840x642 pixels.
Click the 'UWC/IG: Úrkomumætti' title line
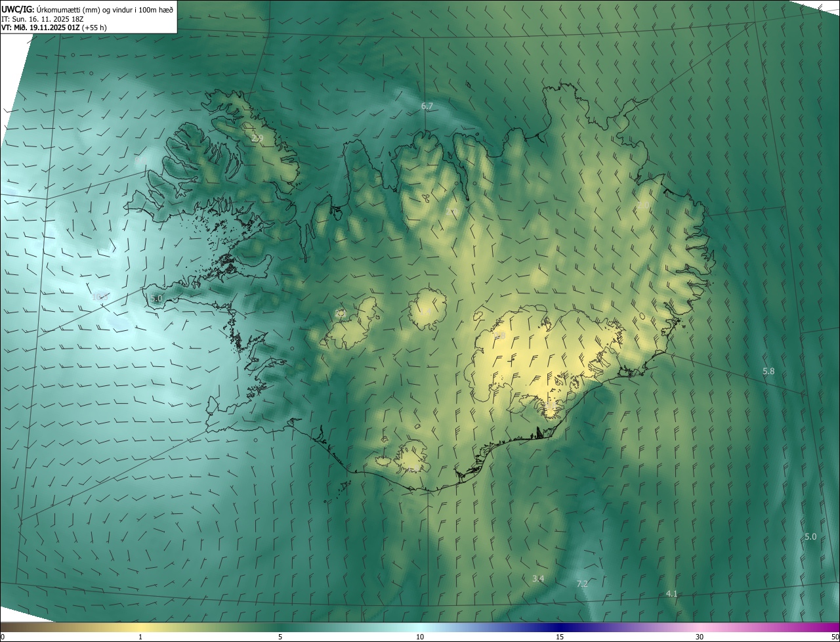point(87,9)
